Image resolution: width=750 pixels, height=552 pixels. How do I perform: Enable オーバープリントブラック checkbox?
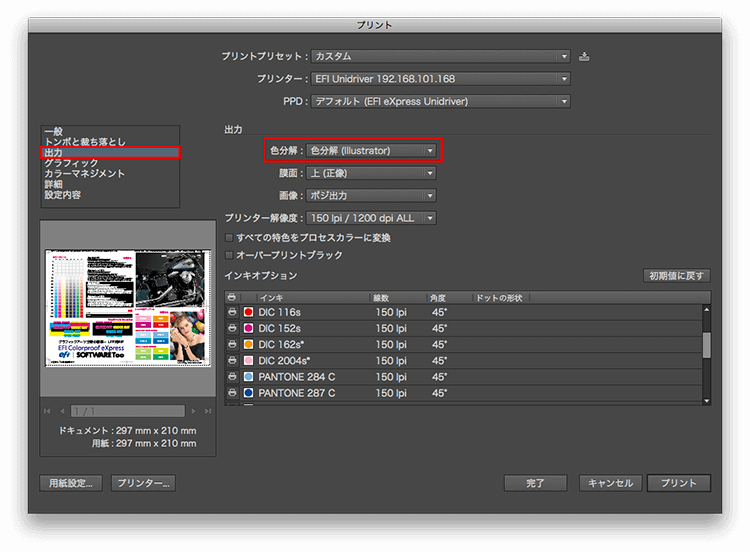(230, 255)
